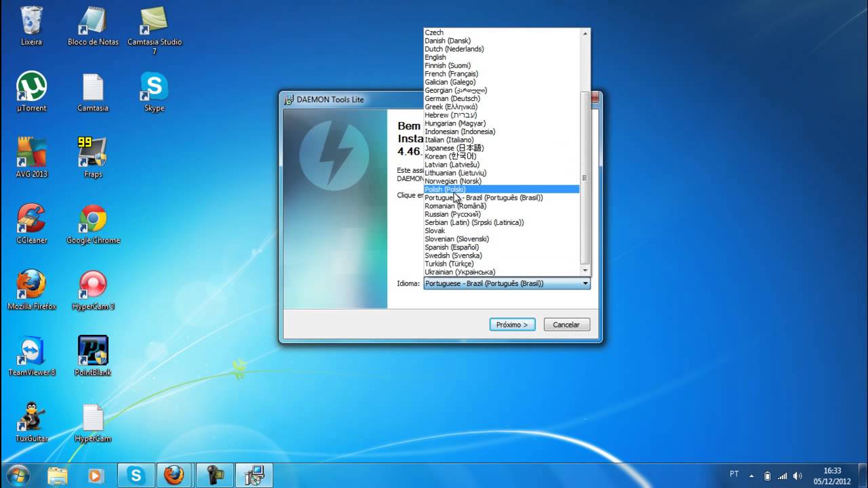
Task: Select Ukrainian (Українська) language
Action: (502, 272)
